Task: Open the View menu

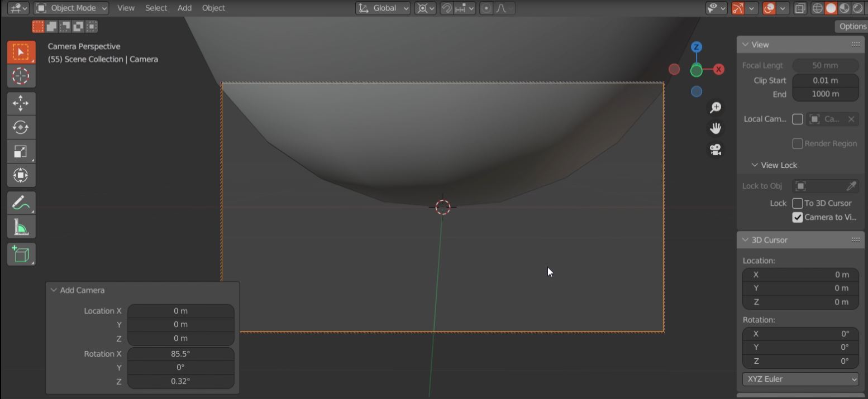Action: [x=125, y=8]
